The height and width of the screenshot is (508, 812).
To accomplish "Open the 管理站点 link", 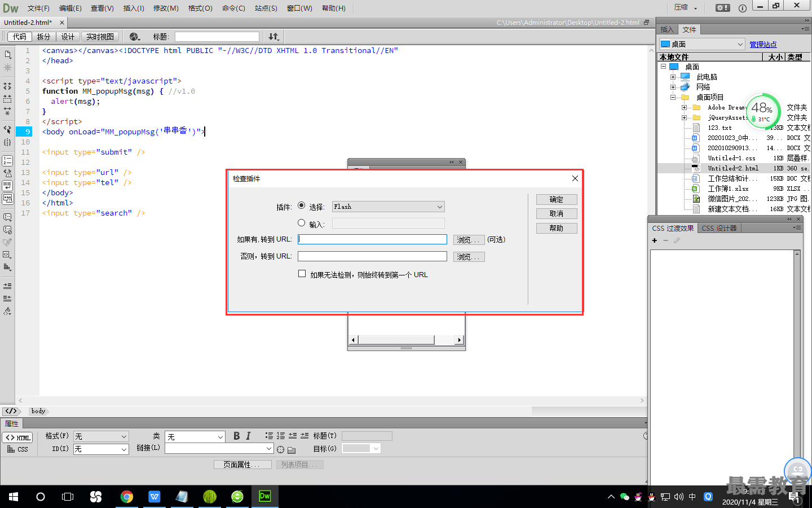I will 763,45.
